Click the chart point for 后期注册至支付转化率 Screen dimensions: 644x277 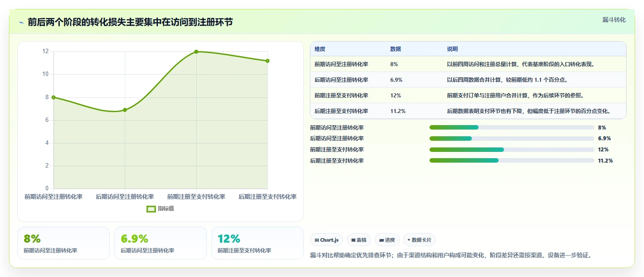click(268, 61)
